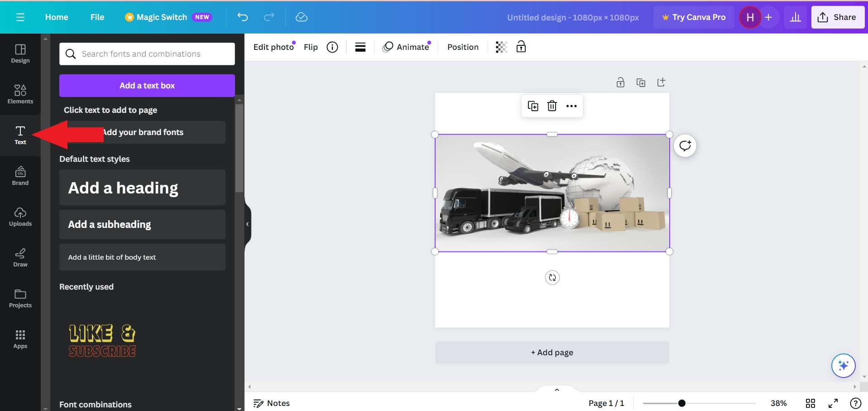Select the Uploads sidebar icon
868x411 pixels.
coord(20,217)
